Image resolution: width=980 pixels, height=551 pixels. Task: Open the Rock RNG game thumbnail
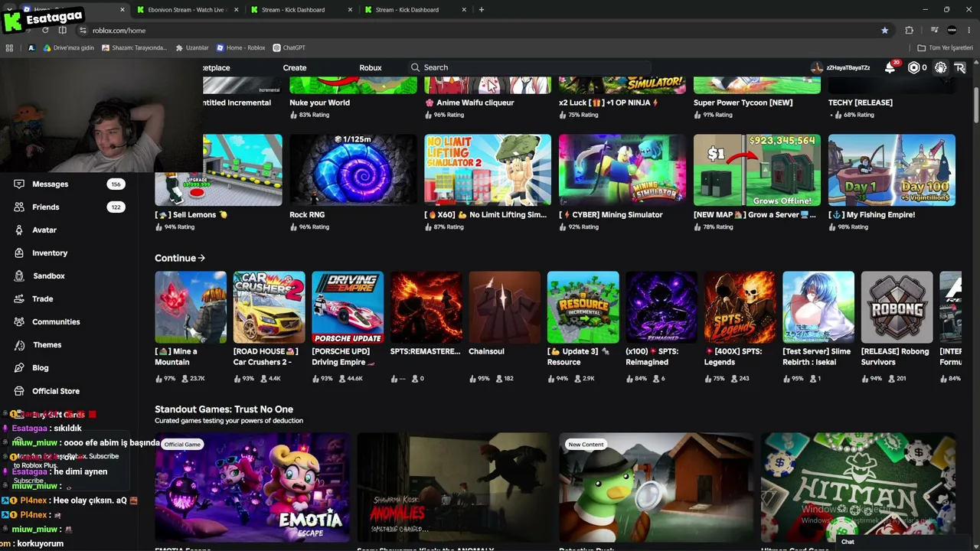[353, 170]
